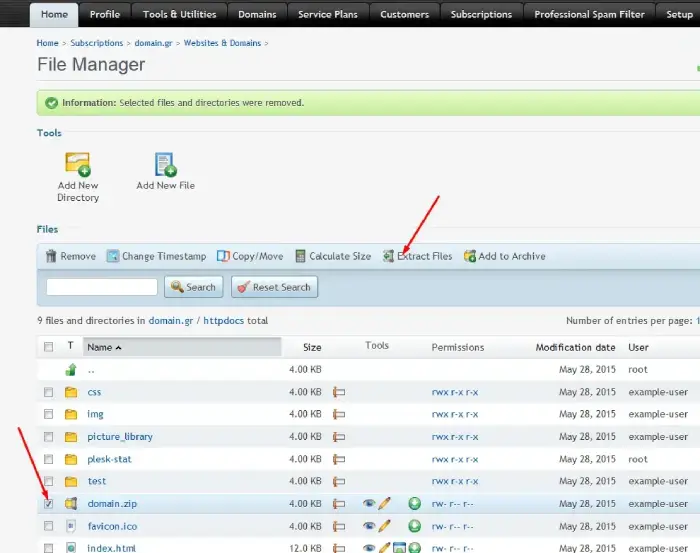
Task: Toggle the select-all checkbox in table header
Action: pyautogui.click(x=48, y=347)
